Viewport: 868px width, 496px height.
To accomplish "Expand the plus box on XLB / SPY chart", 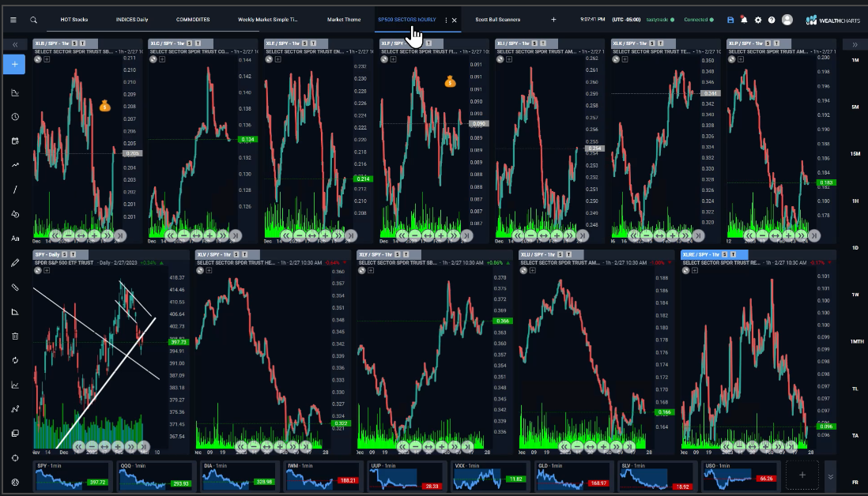I will [x=47, y=59].
